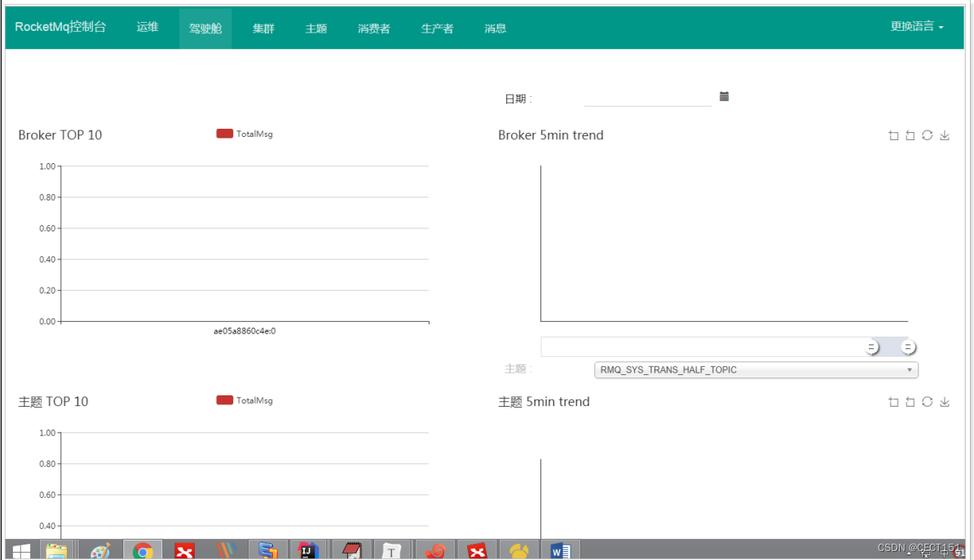Click the right handle of the trend zoom slider

pos(908,347)
